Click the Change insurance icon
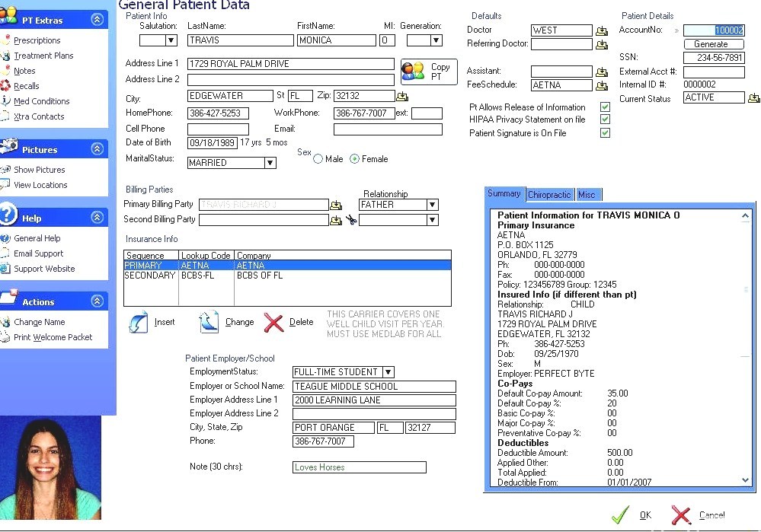Viewport: 761px width, 532px height. 209,322
